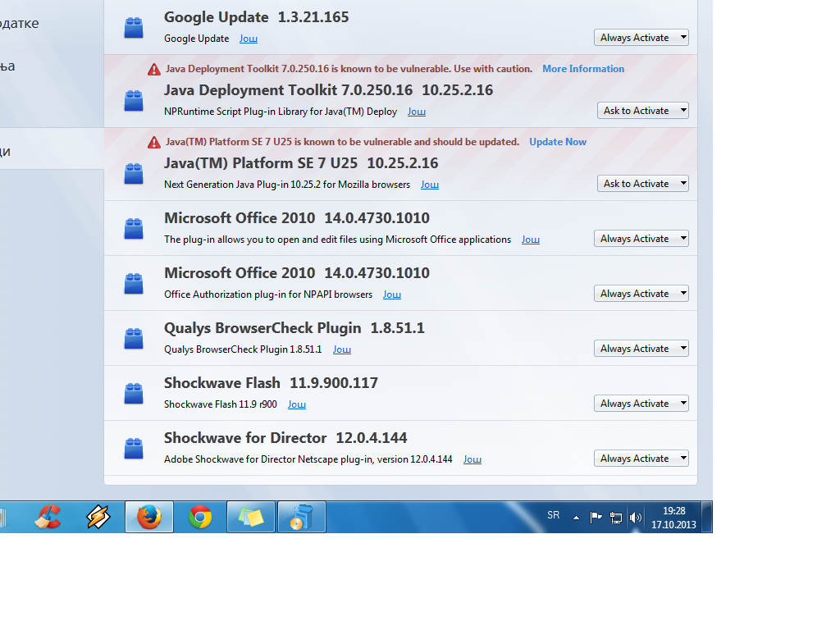The image size is (840, 630).
Task: Click the Google Update plugin icon
Action: point(134,28)
